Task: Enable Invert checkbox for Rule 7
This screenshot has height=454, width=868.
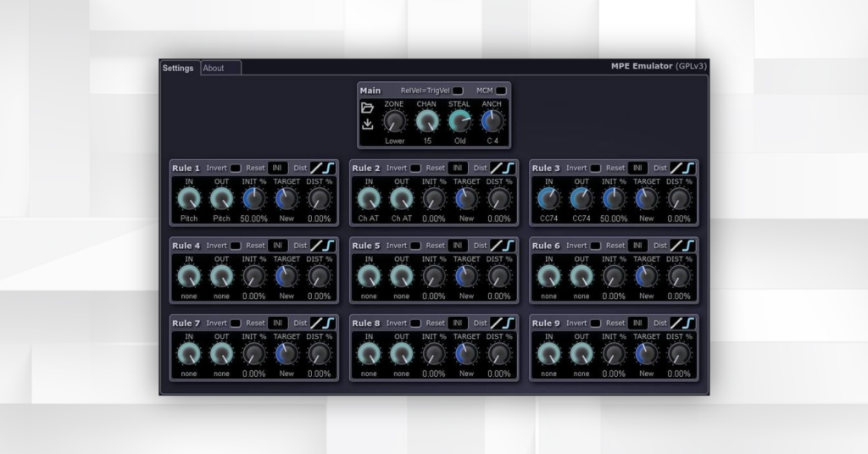Action: coord(236,323)
